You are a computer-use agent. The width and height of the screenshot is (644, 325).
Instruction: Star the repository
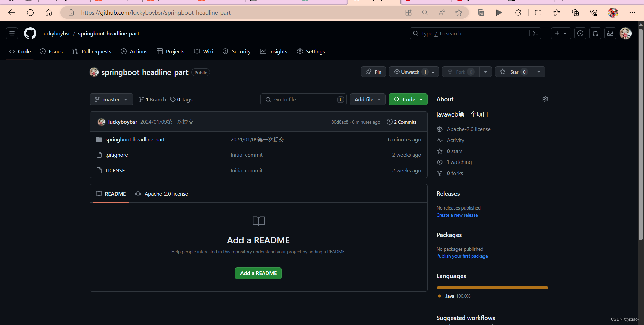click(514, 72)
